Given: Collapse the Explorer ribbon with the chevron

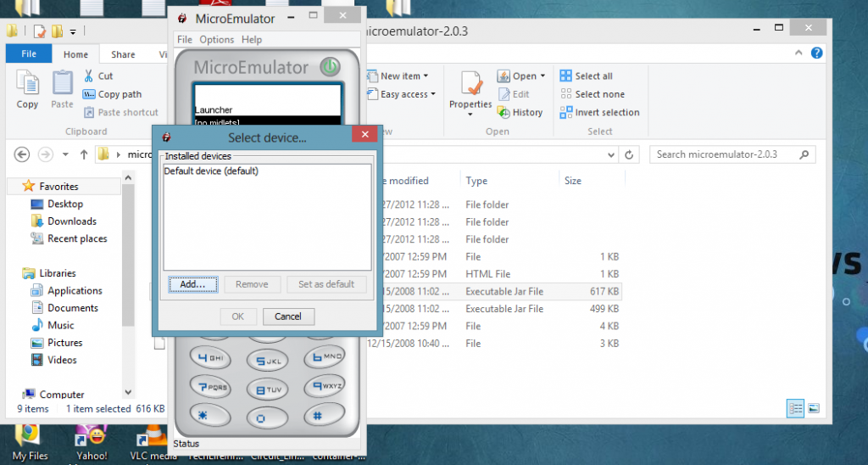Looking at the screenshot, I should pos(798,53).
